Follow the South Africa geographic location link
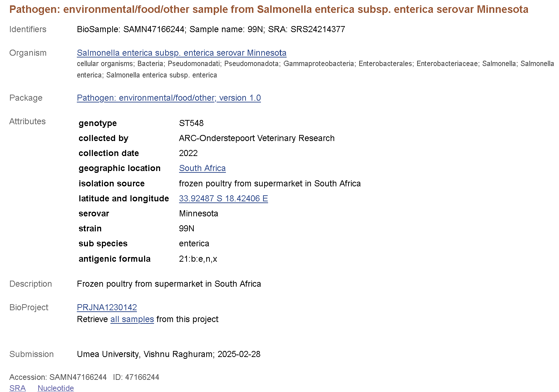 click(x=202, y=168)
